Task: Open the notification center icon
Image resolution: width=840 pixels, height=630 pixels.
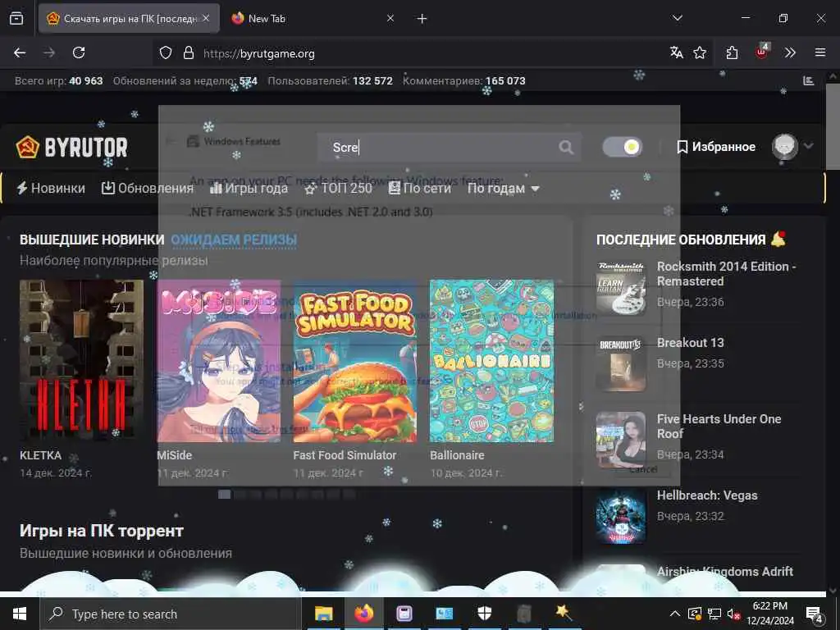Action: click(x=815, y=614)
